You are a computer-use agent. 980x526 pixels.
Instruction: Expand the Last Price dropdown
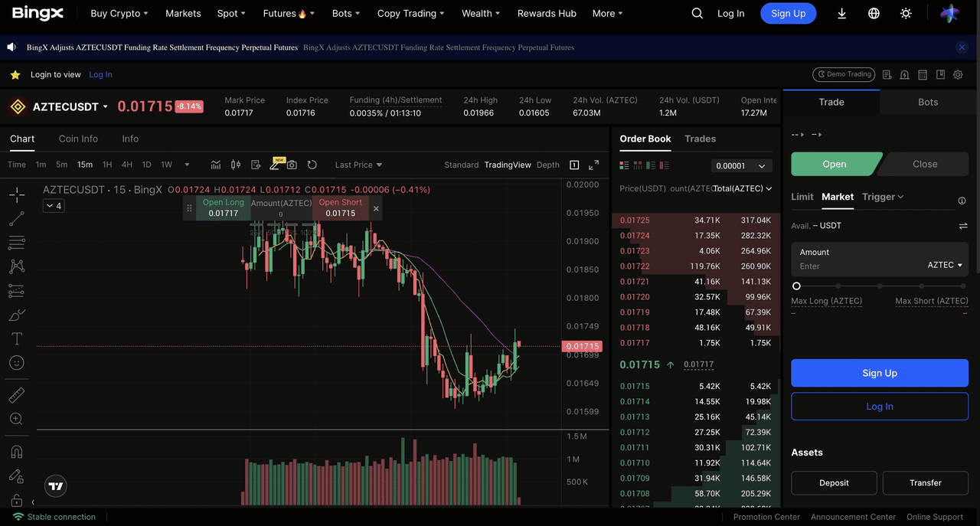coord(358,165)
